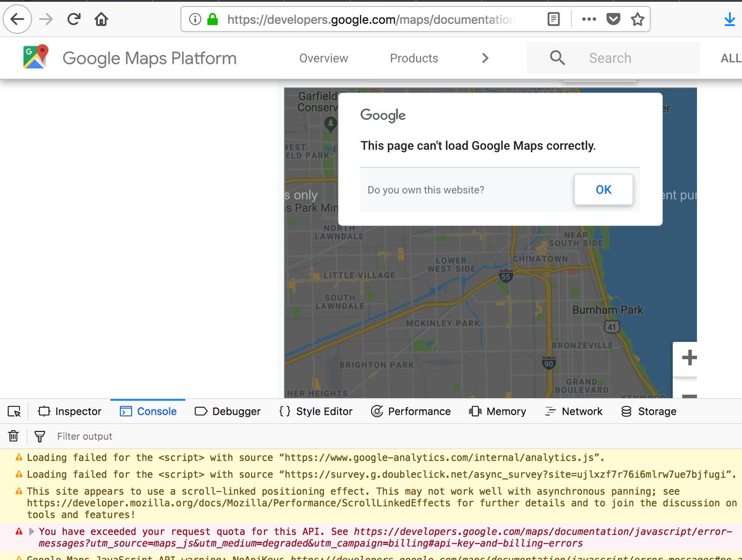Click the Garfield Park conservatory marker
The height and width of the screenshot is (560, 742).
point(331,124)
